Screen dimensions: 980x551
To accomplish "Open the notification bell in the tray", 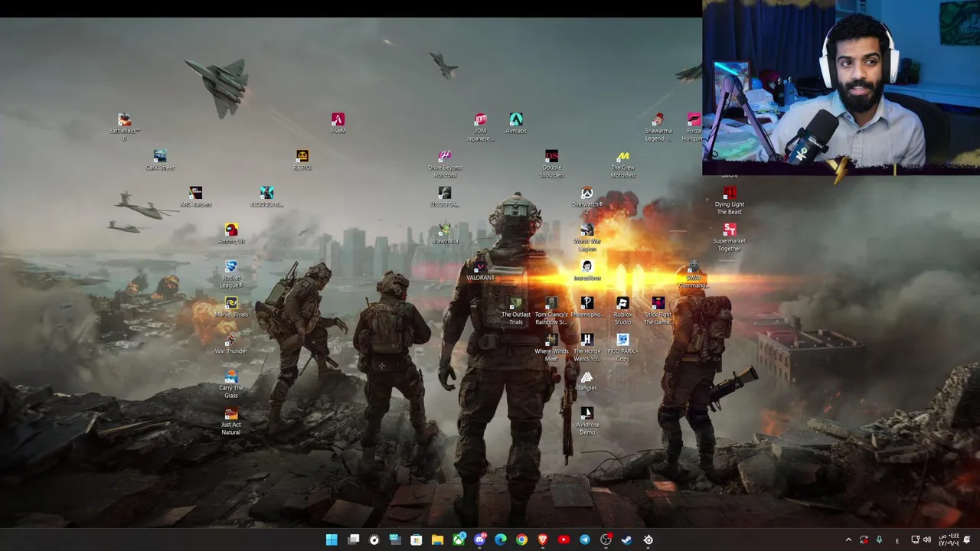I will pyautogui.click(x=969, y=540).
